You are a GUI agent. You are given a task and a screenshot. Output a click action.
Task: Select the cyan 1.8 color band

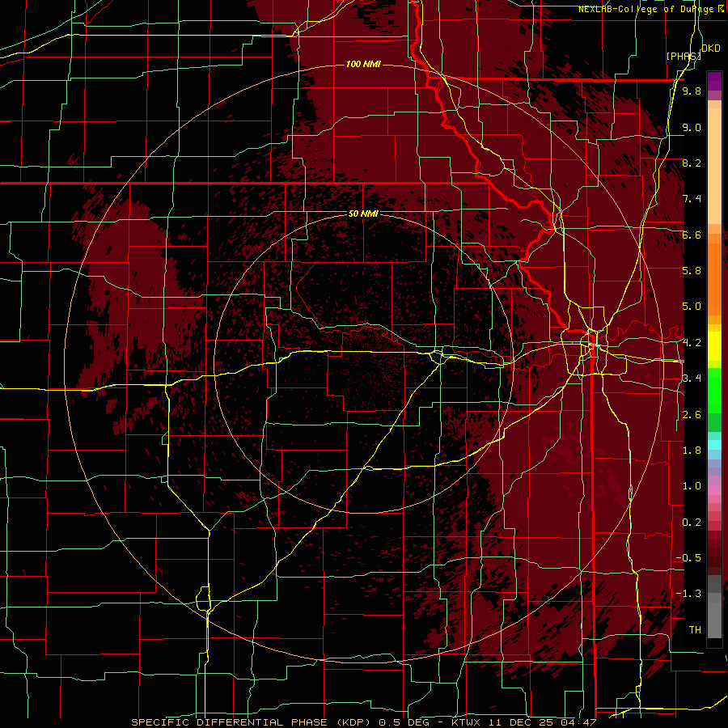[x=714, y=445]
